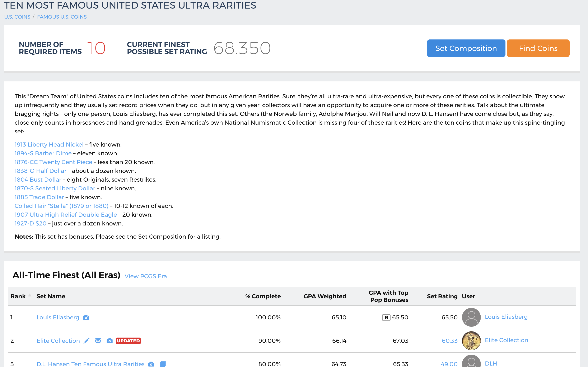Click the % Complete column header
The image size is (588, 367).
263,296
